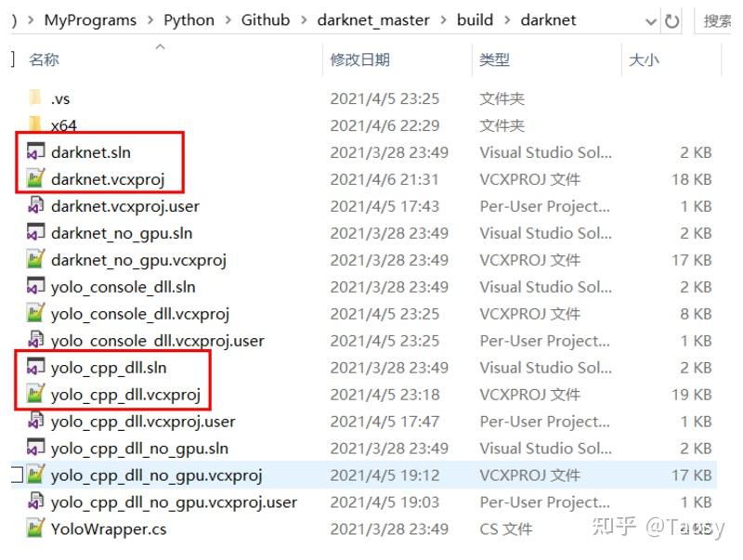Select the darknet.vcxproj project file icon

[33, 178]
